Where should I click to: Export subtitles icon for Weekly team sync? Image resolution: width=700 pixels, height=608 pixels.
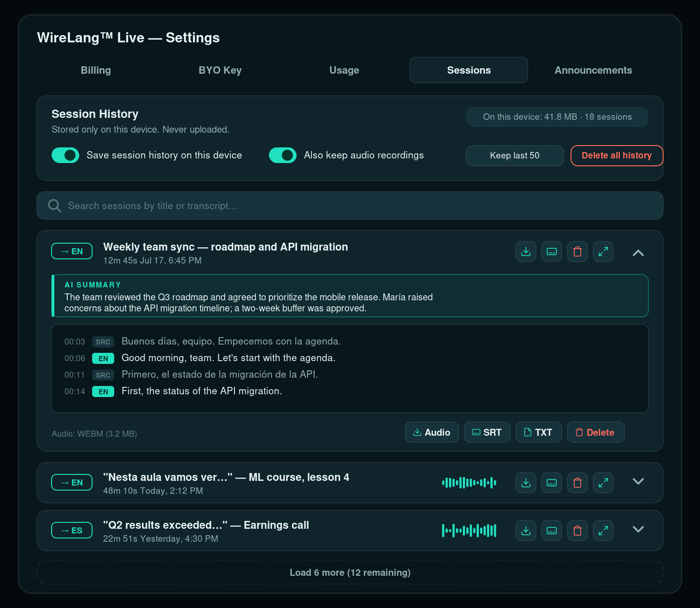[x=552, y=251]
